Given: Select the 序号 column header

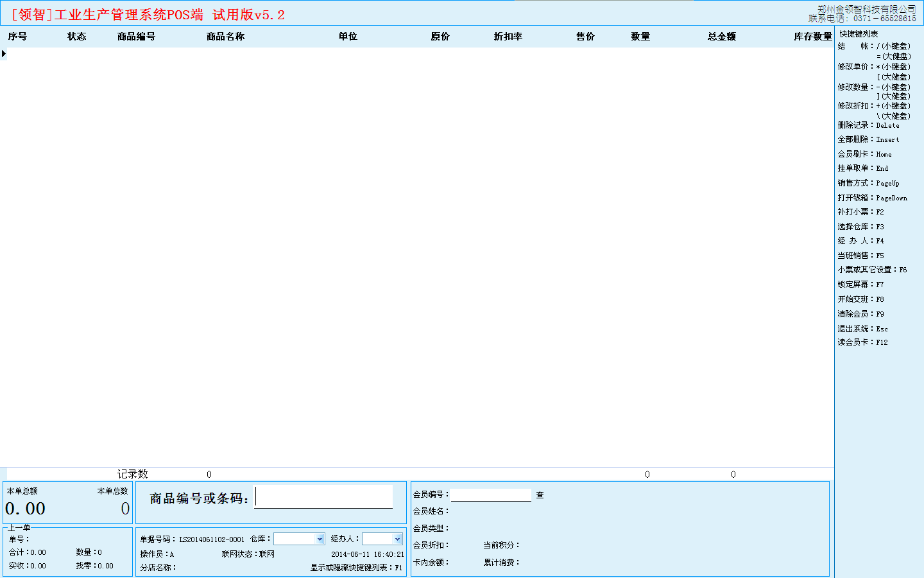Looking at the screenshot, I should (x=17, y=37).
